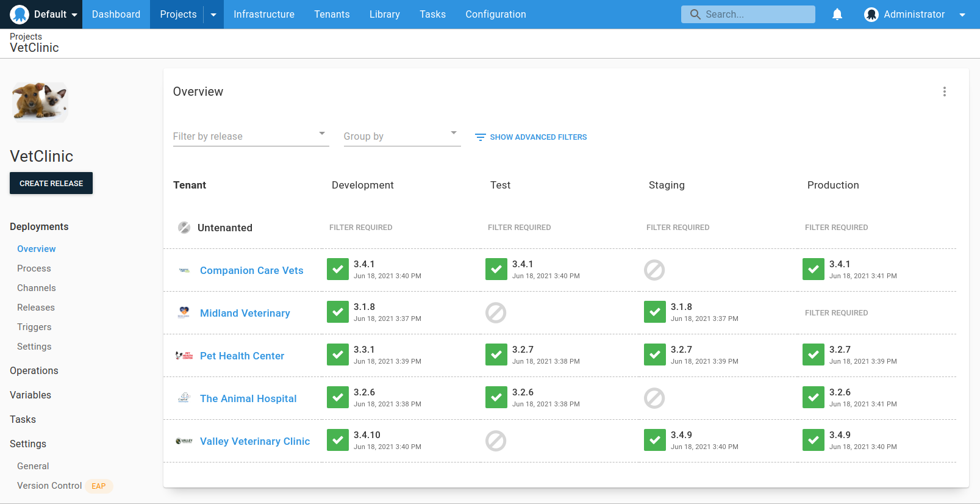Click success icon for Pet Health Center Development 3.3.1
This screenshot has height=504, width=980.
[338, 355]
